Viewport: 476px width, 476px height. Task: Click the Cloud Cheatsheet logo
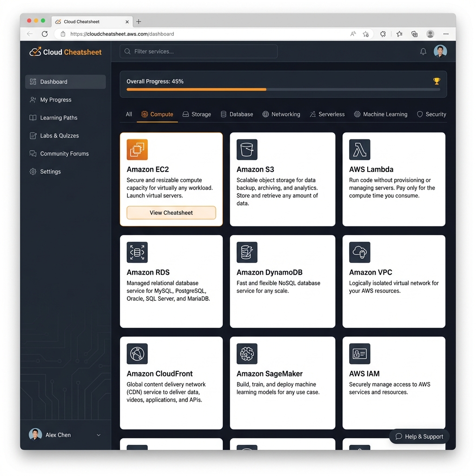pos(65,52)
